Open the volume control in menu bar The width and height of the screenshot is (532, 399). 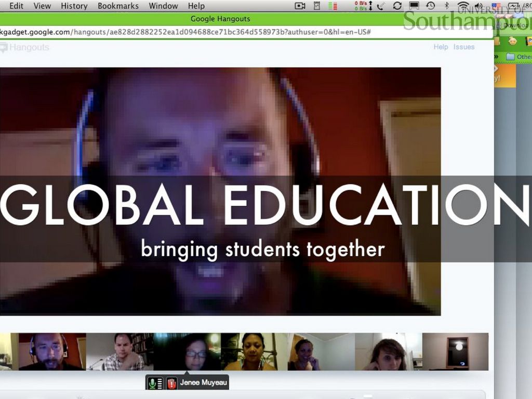pos(478,6)
